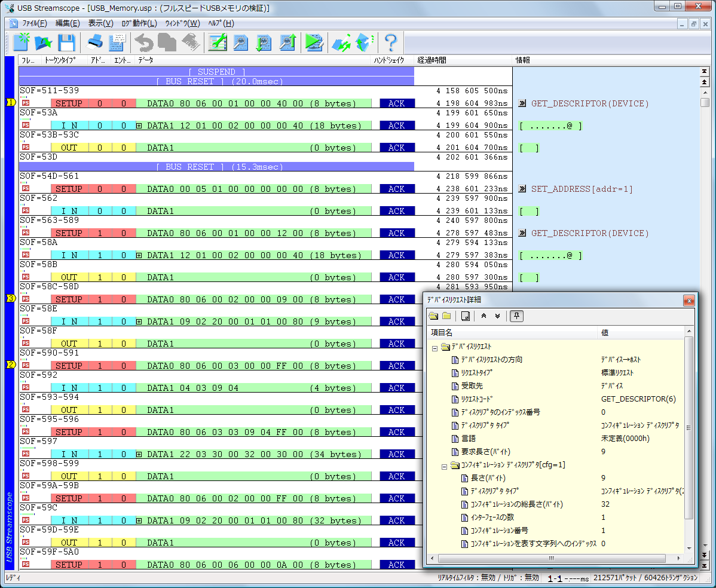This screenshot has width=716, height=588.
Task: Select yellow marker 3 beside SETUP row
Action: pos(11,298)
